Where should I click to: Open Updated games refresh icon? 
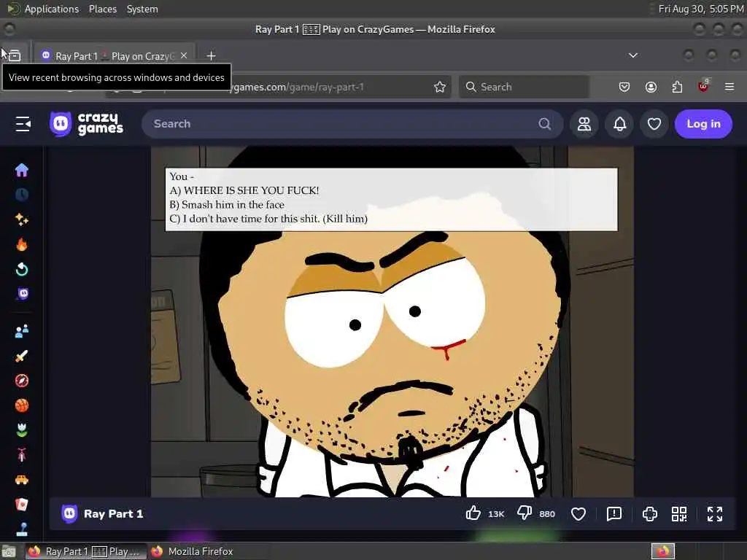(21, 270)
